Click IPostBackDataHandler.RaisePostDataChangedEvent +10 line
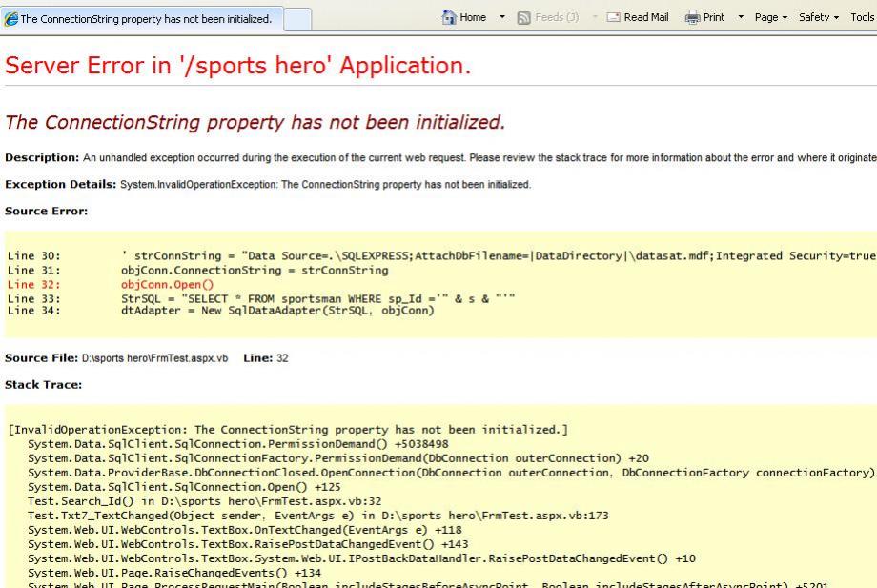Screen dimensions: 877x588 coord(362,558)
